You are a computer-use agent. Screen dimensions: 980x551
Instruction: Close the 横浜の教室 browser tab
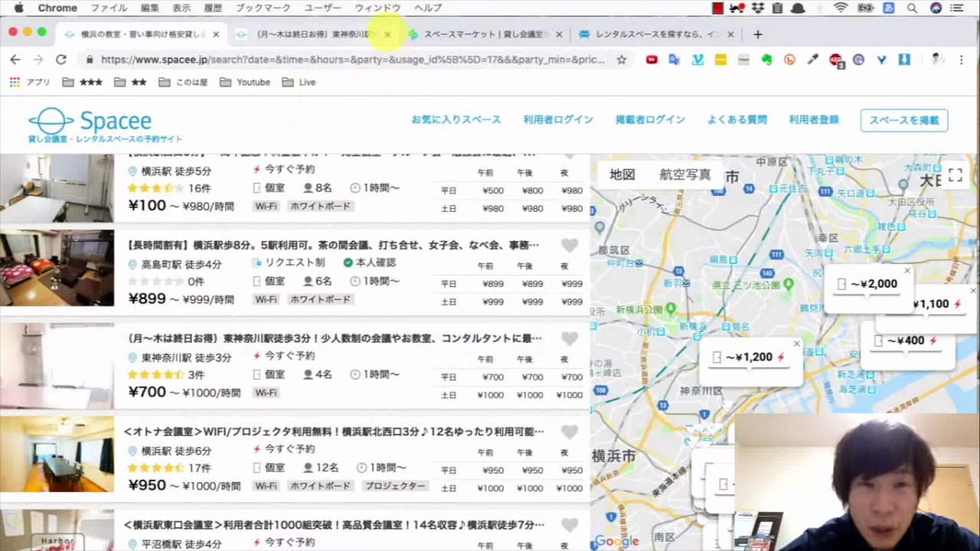click(216, 34)
